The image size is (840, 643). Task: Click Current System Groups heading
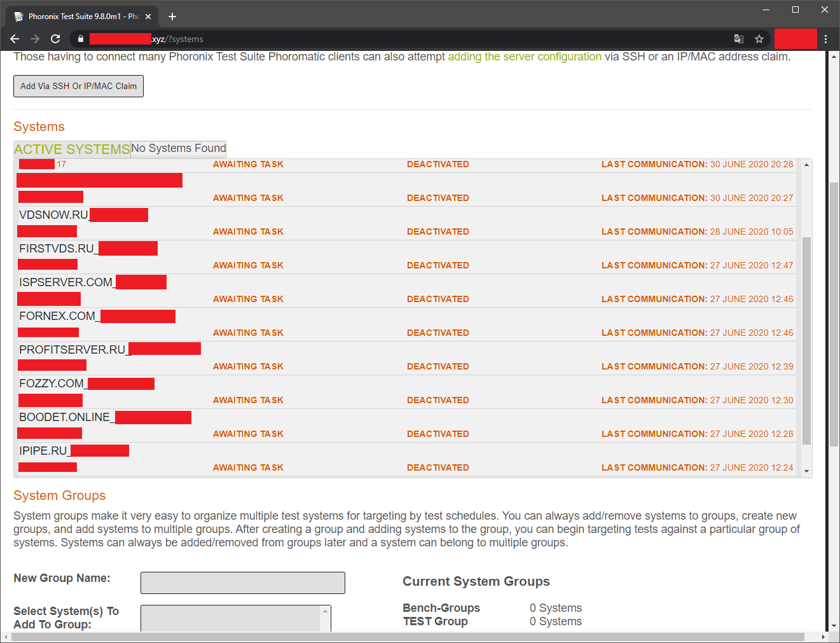[x=476, y=581]
